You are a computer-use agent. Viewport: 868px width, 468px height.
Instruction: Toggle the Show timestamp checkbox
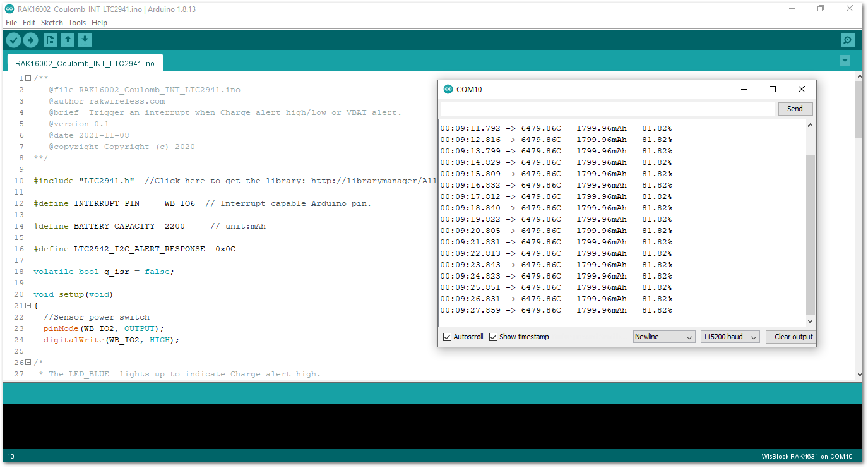pyautogui.click(x=494, y=337)
